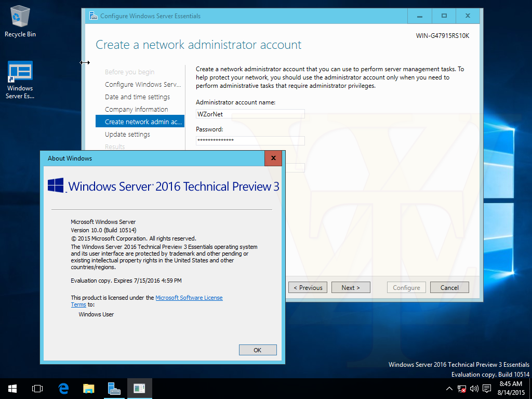532x399 pixels.
Task: Click the volume speaker tray icon
Action: (474, 388)
